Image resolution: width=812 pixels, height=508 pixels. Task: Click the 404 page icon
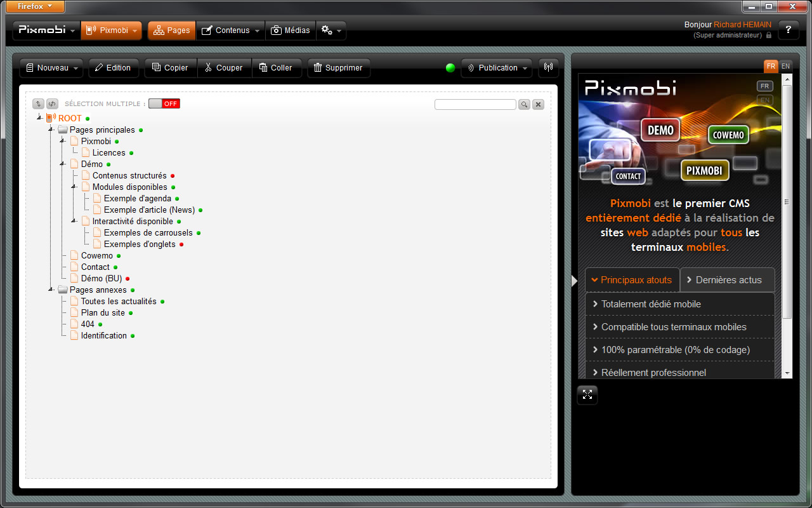(74, 324)
